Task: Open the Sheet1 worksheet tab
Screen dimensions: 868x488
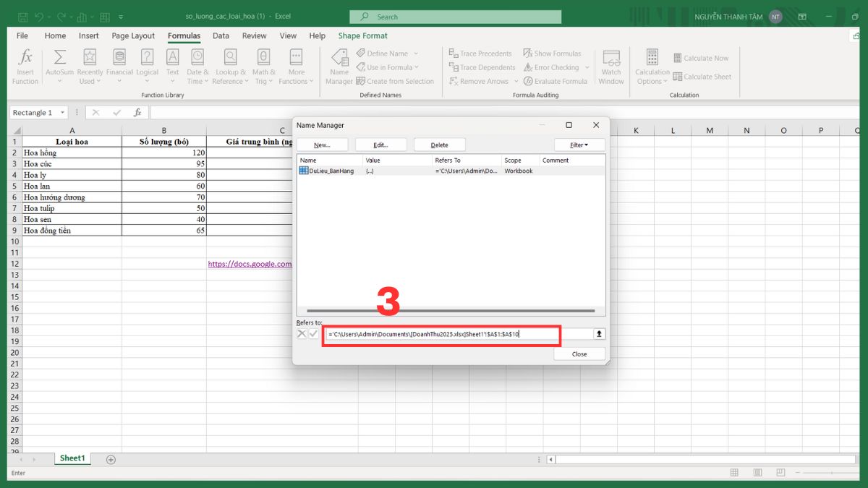Action: tap(72, 458)
